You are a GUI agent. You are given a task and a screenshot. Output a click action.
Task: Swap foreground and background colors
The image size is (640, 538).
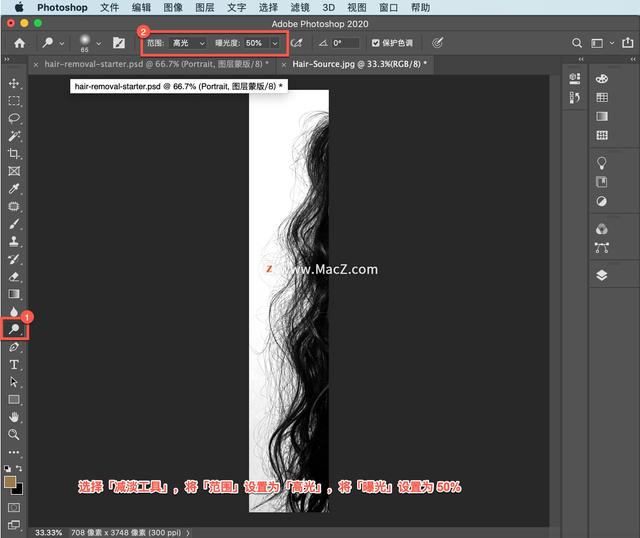(x=19, y=468)
